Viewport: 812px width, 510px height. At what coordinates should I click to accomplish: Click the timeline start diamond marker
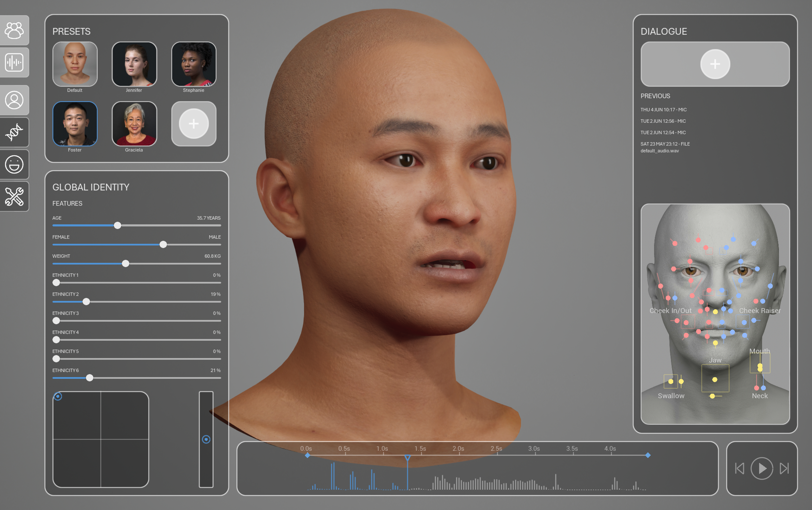[307, 455]
